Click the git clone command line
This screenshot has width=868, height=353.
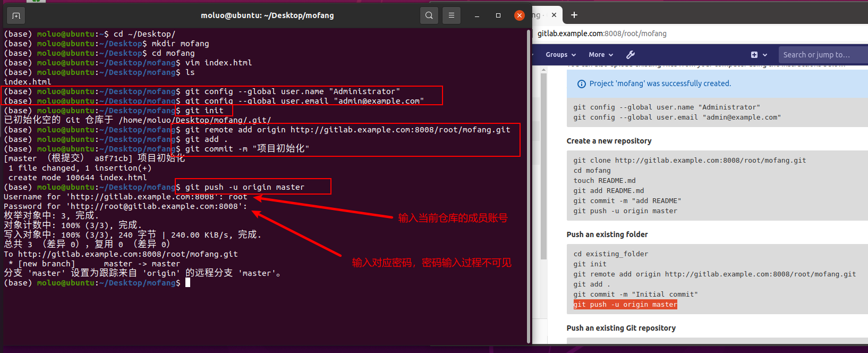[690, 160]
